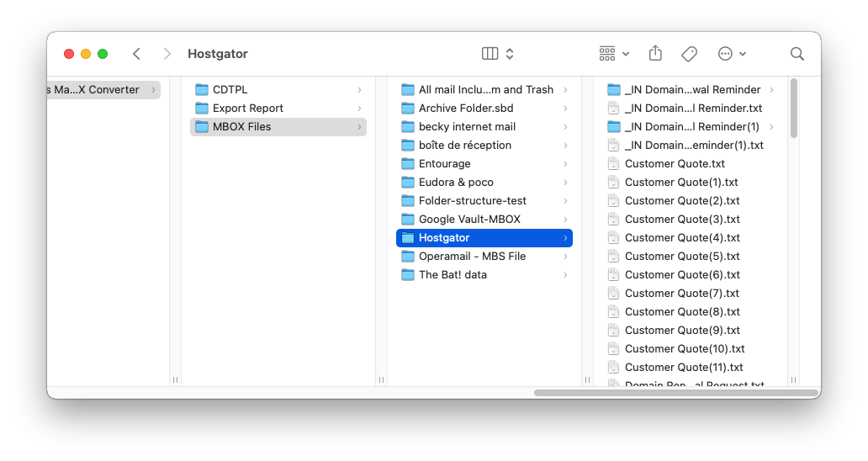Open the Edit Tags icon
Screen dimensions: 868x461
pyautogui.click(x=689, y=54)
